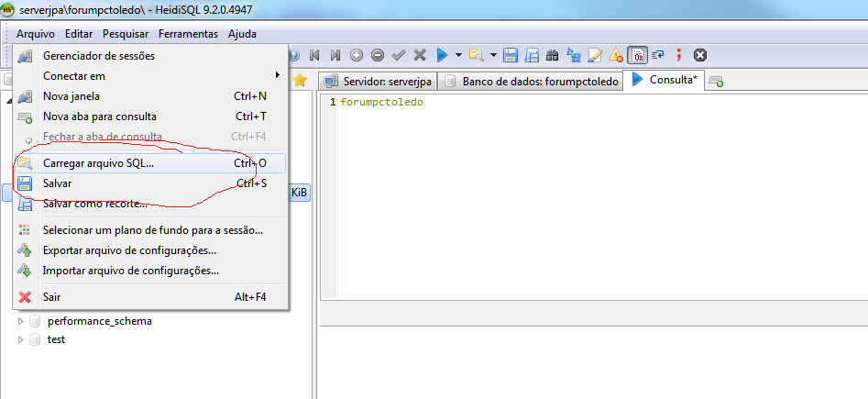Choose Sair to exit HeidiSQL
Viewport: 868px width, 399px height.
[x=149, y=297]
